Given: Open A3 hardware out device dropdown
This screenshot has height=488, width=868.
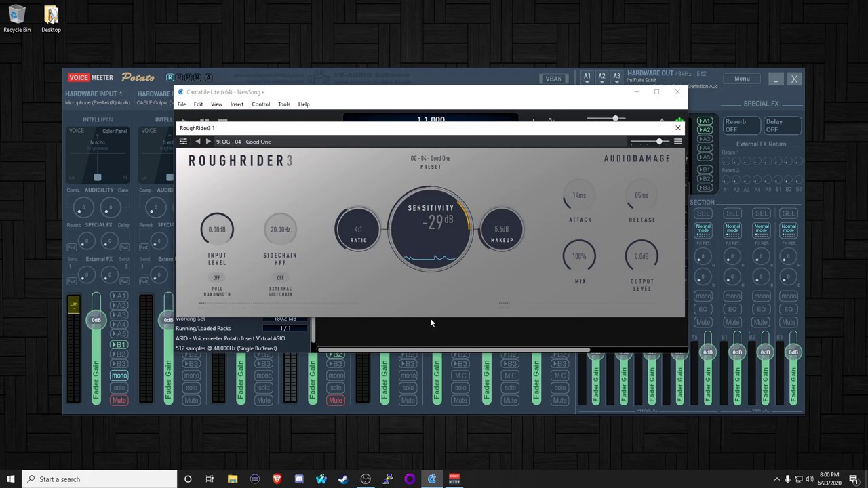Looking at the screenshot, I should coord(616,78).
